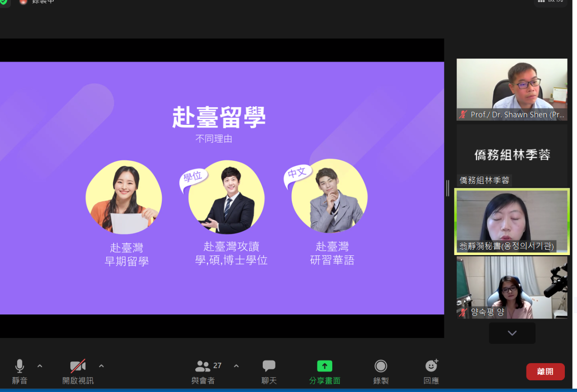577x392 pixels.
Task: Expand video options arrow beside 開啟視訊
Action: tap(101, 366)
